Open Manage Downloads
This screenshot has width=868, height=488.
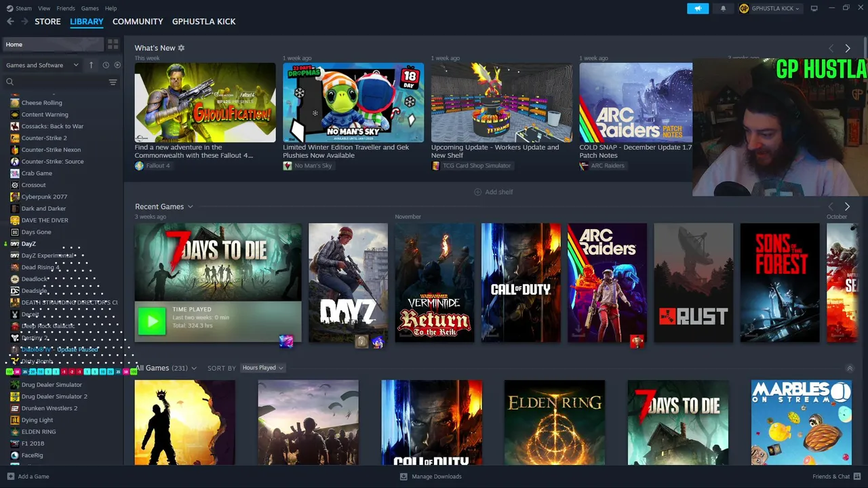(431, 476)
